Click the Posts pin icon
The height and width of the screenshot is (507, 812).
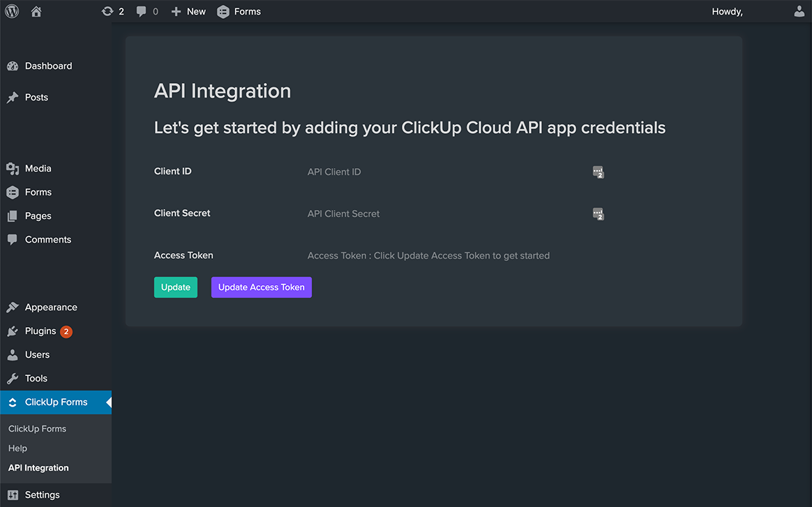coord(13,98)
